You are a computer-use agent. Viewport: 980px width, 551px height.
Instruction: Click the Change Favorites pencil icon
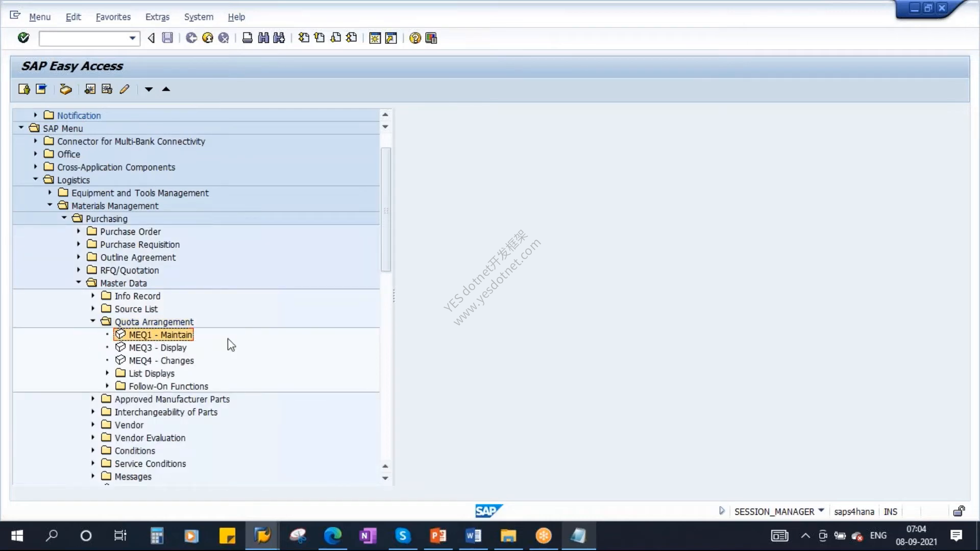click(x=124, y=89)
